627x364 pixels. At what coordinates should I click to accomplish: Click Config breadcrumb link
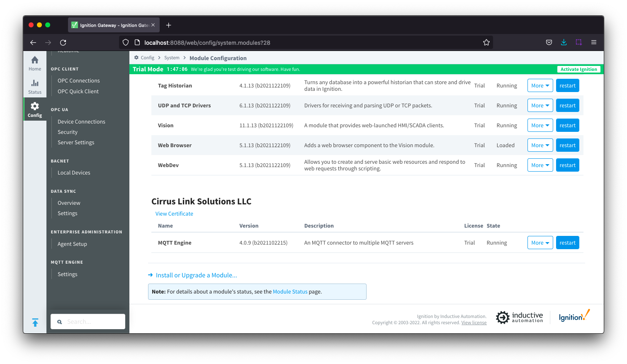pos(147,58)
